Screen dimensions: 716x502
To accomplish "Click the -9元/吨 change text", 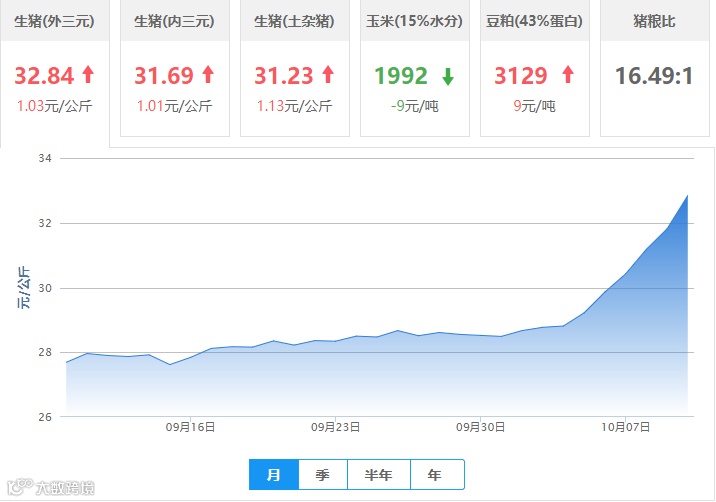I will 415,106.
